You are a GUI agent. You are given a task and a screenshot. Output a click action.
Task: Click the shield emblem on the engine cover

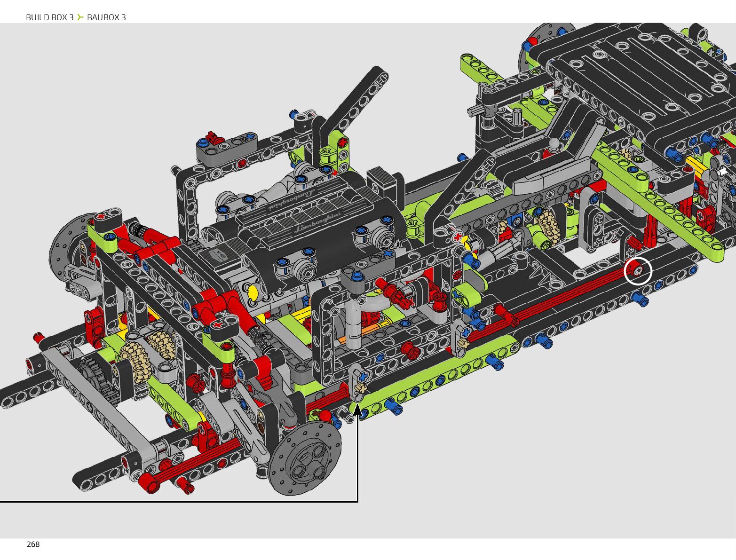coord(219,256)
